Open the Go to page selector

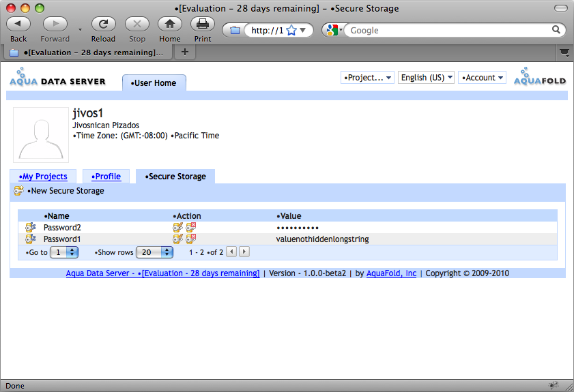(64, 252)
